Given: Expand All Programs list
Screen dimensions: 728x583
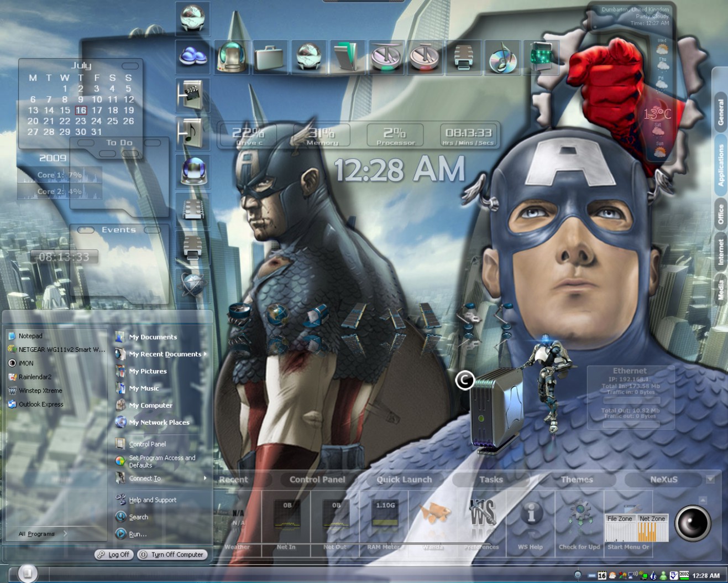Looking at the screenshot, I should coord(43,534).
